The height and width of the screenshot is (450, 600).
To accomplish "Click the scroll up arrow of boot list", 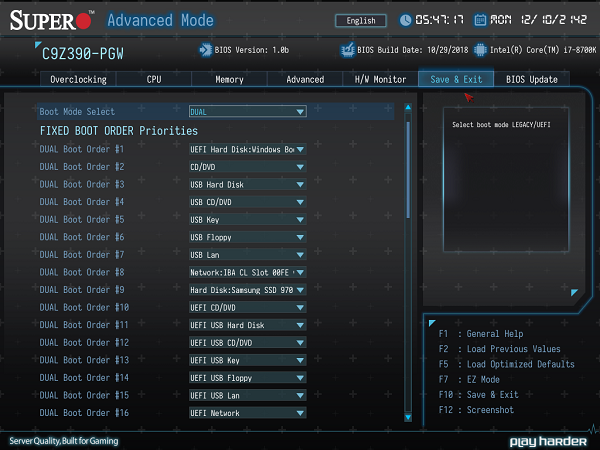I will point(408,108).
